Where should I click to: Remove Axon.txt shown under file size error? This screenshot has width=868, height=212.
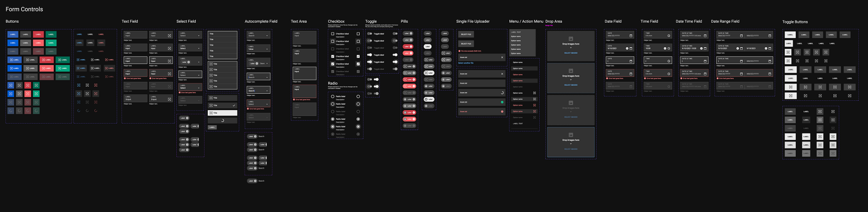tap(502, 57)
